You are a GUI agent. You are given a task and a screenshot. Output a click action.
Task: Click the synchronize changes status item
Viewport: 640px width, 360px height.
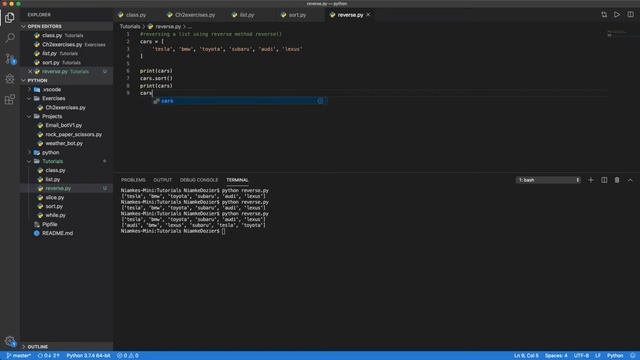[x=49, y=356]
